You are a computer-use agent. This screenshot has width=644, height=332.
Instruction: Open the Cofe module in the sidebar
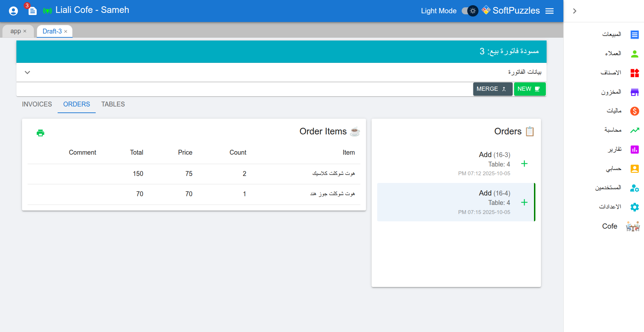click(632, 226)
